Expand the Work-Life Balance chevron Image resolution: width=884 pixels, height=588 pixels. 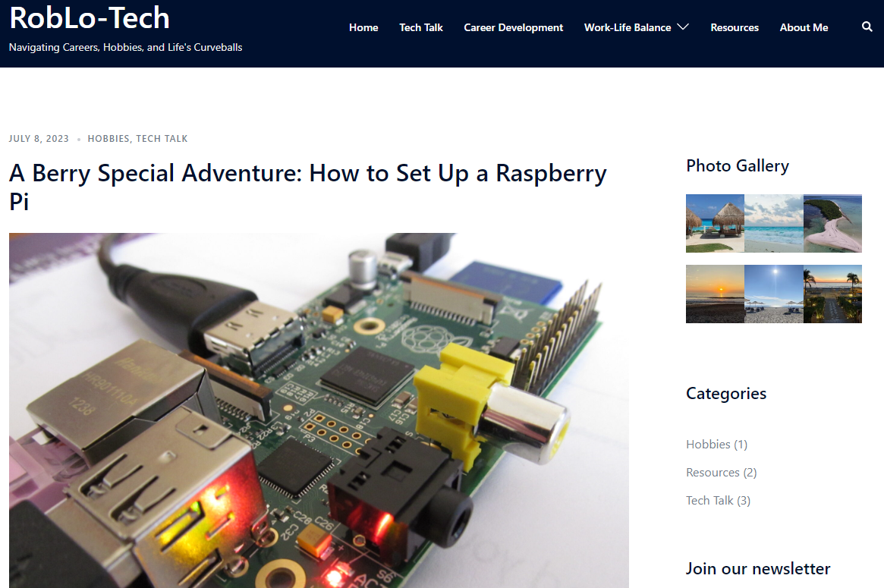[683, 27]
